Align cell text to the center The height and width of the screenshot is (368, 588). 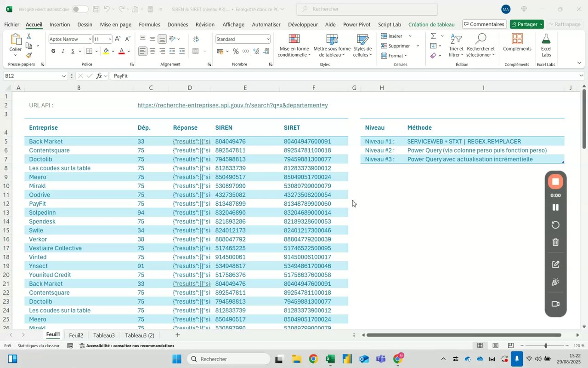tap(153, 51)
